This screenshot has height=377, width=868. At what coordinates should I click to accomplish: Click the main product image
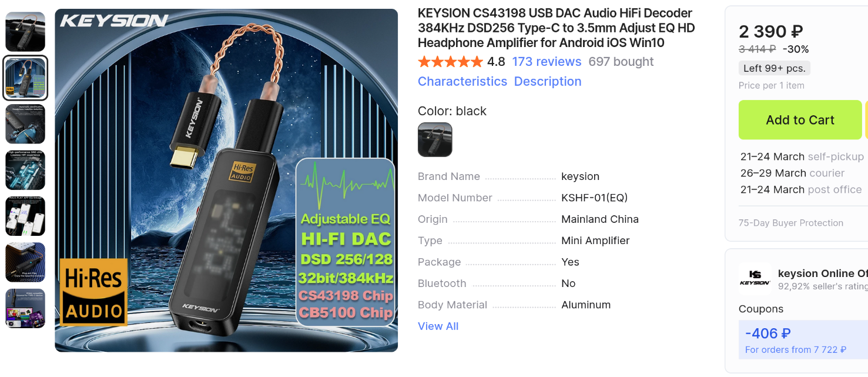click(226, 181)
